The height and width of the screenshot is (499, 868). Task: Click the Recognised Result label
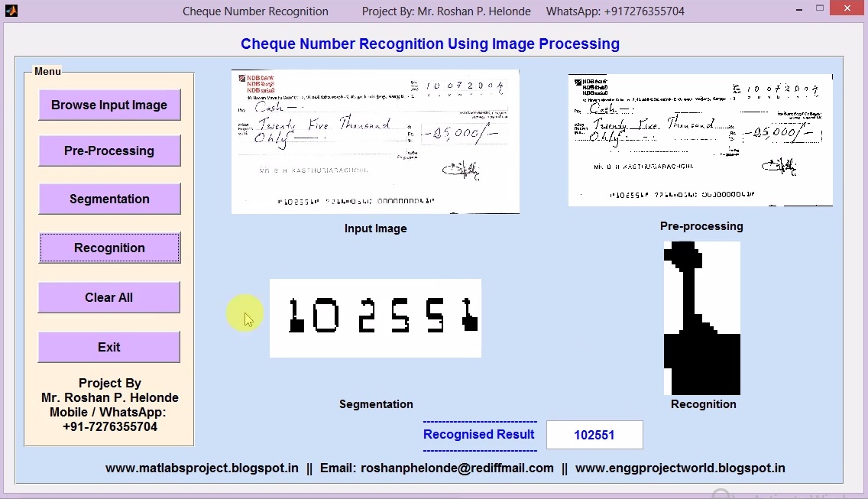pos(479,435)
